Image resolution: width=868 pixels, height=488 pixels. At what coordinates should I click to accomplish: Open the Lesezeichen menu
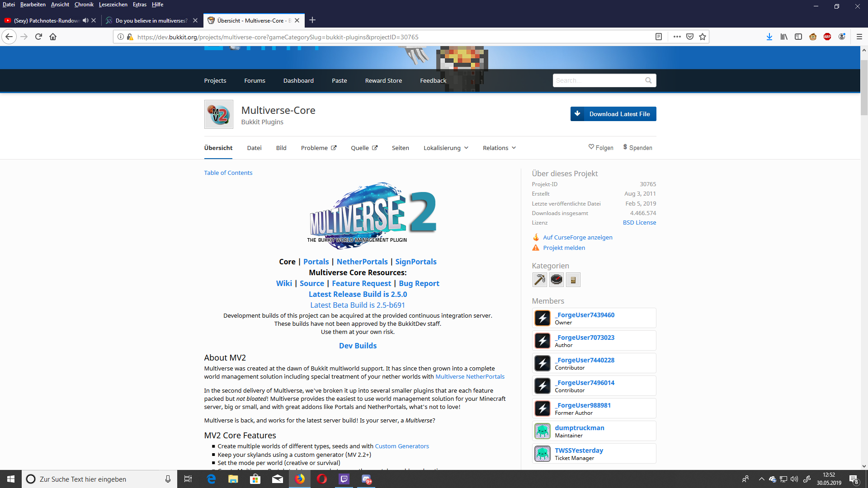pos(113,5)
